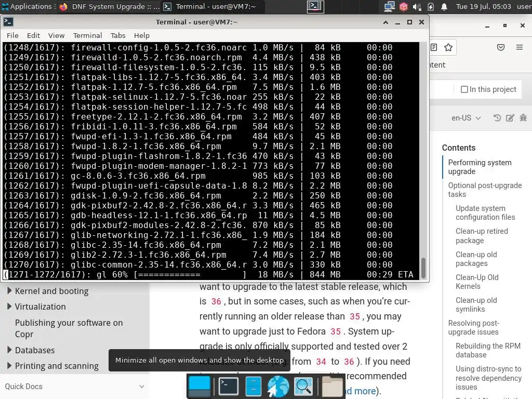Click the '36' release number in article text
Image resolution: width=532 pixels, height=399 pixels.
(216, 301)
